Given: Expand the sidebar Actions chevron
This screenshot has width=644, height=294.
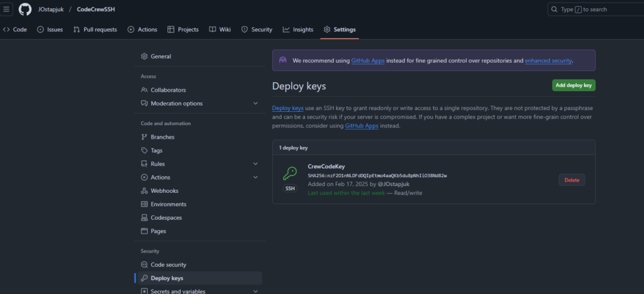Looking at the screenshot, I should click(255, 177).
